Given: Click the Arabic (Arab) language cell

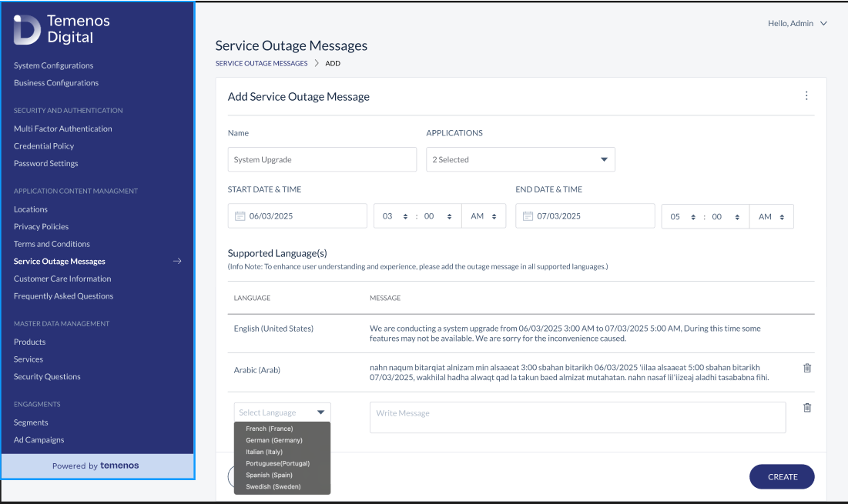Looking at the screenshot, I should click(257, 370).
